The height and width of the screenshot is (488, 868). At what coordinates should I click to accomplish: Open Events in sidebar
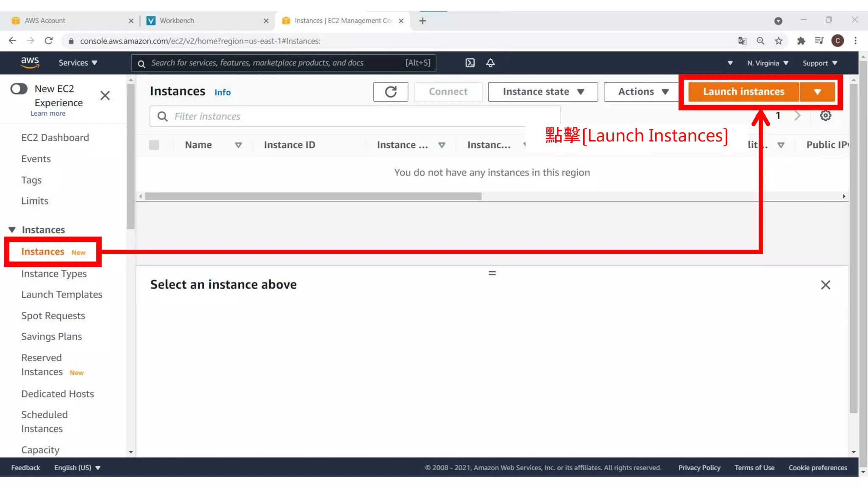coord(36,159)
